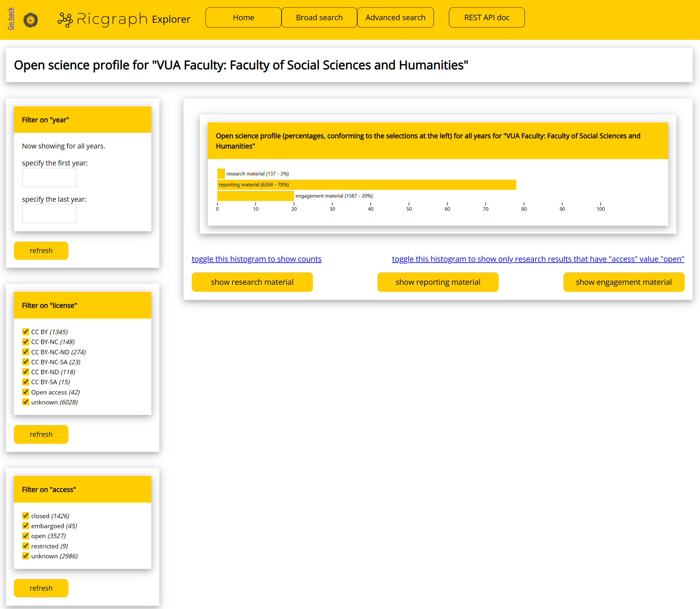The width and height of the screenshot is (700, 609).
Task: Click the Ricgraph network logo icon
Action: (x=65, y=20)
